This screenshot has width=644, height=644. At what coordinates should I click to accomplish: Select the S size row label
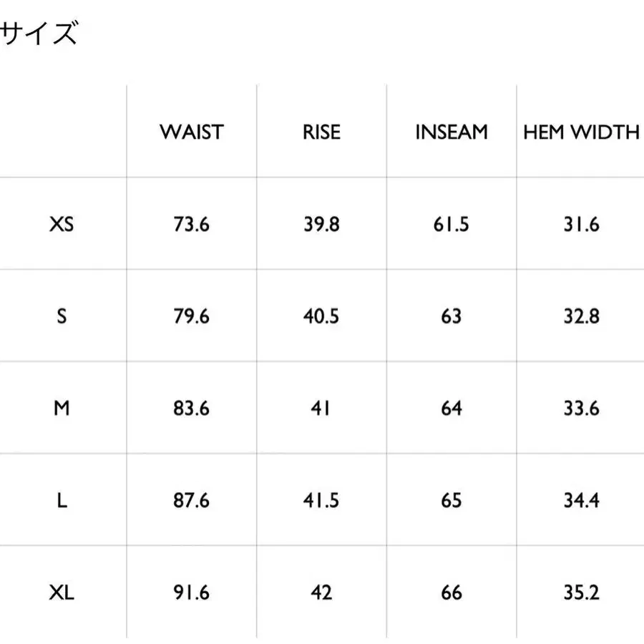coord(62,316)
